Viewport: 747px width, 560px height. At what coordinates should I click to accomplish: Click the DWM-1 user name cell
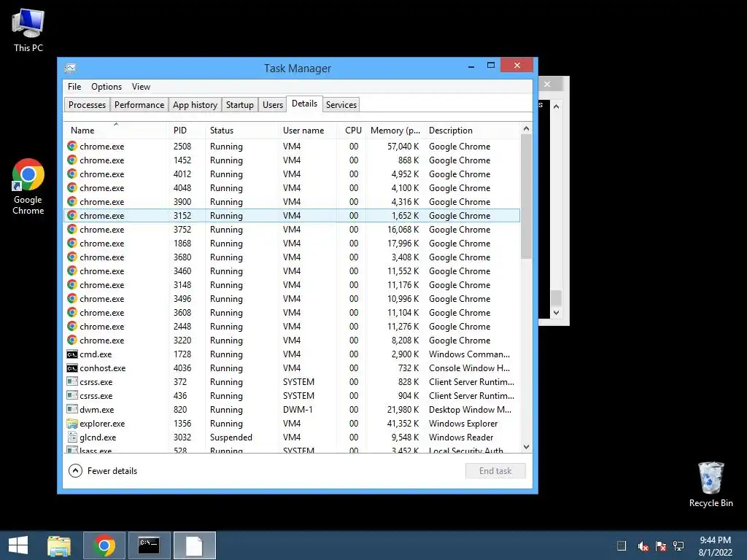coord(298,410)
